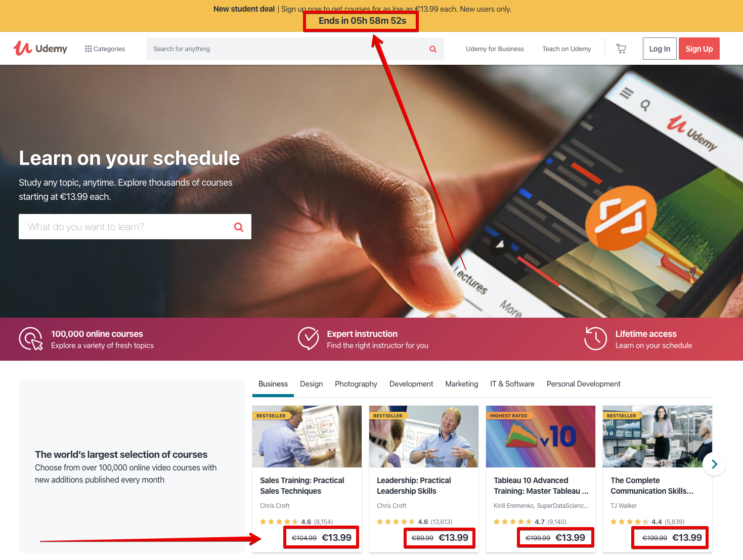The width and height of the screenshot is (743, 560).
Task: Click the Udemy logo in the header
Action: (40, 49)
